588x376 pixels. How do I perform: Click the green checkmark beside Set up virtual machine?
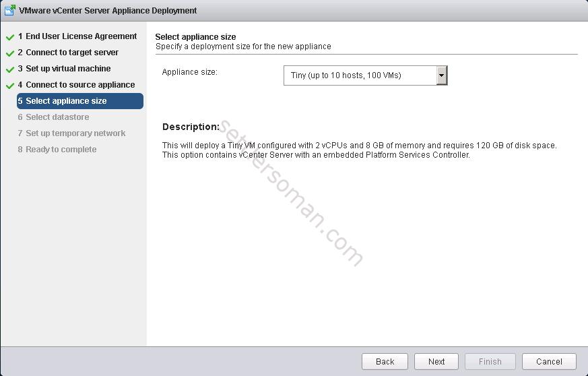pyautogui.click(x=10, y=69)
